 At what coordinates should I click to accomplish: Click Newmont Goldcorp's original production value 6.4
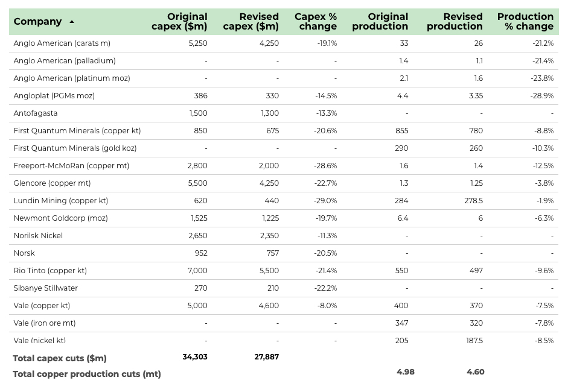click(403, 218)
